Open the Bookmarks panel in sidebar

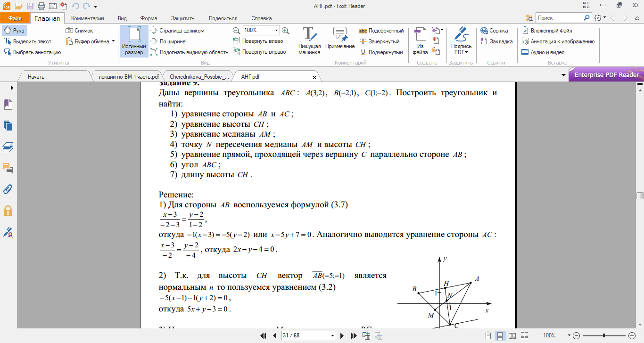8,105
